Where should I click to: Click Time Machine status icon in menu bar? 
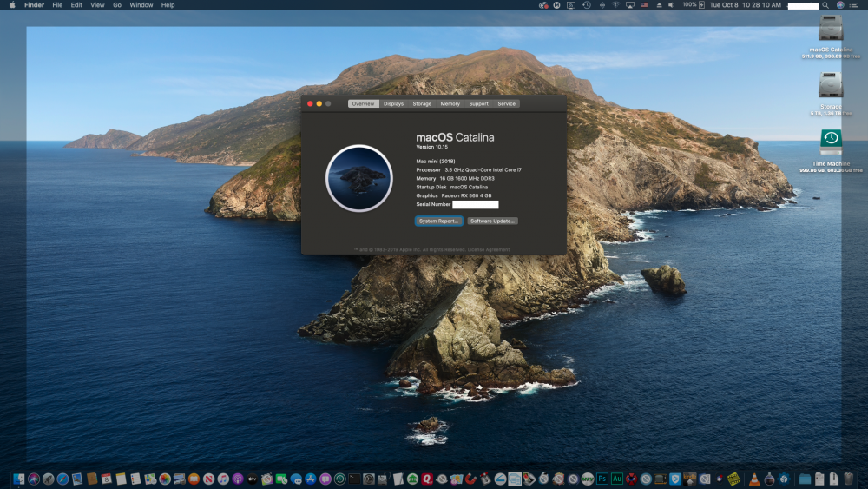tap(586, 5)
